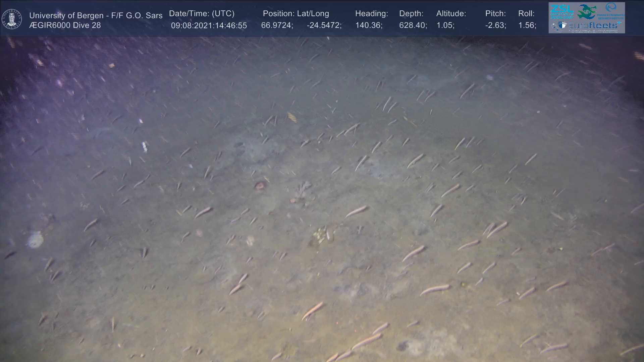
Task: Click the longitude value -24.5472
Action: click(x=324, y=25)
